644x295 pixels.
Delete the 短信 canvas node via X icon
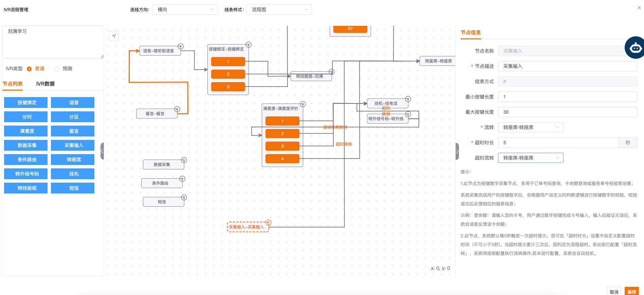pyautogui.click(x=184, y=198)
